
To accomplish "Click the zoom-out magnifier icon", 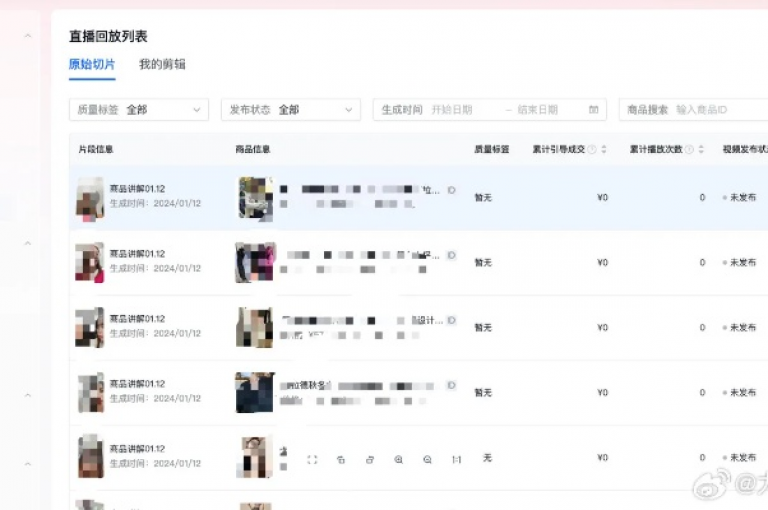I will (x=428, y=460).
